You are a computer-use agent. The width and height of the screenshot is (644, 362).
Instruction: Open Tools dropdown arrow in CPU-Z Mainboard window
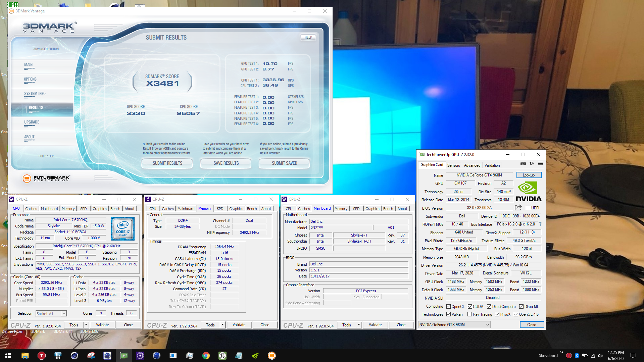(x=359, y=325)
